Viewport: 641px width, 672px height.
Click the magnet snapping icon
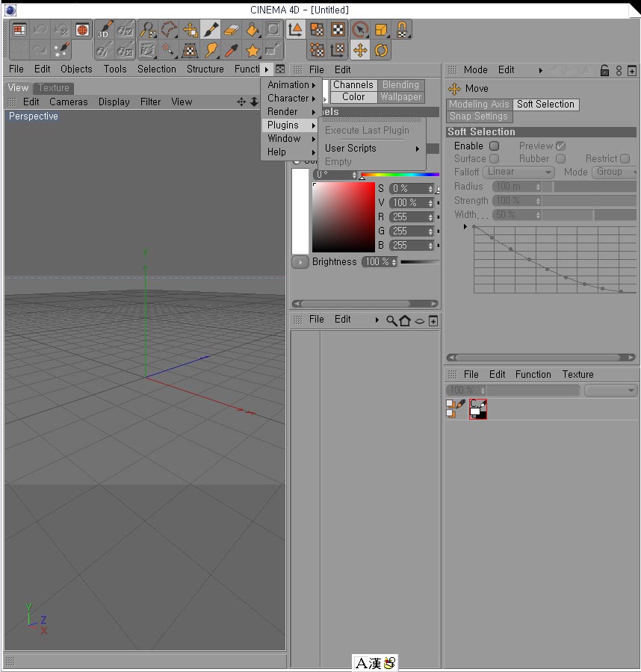pyautogui.click(x=402, y=30)
